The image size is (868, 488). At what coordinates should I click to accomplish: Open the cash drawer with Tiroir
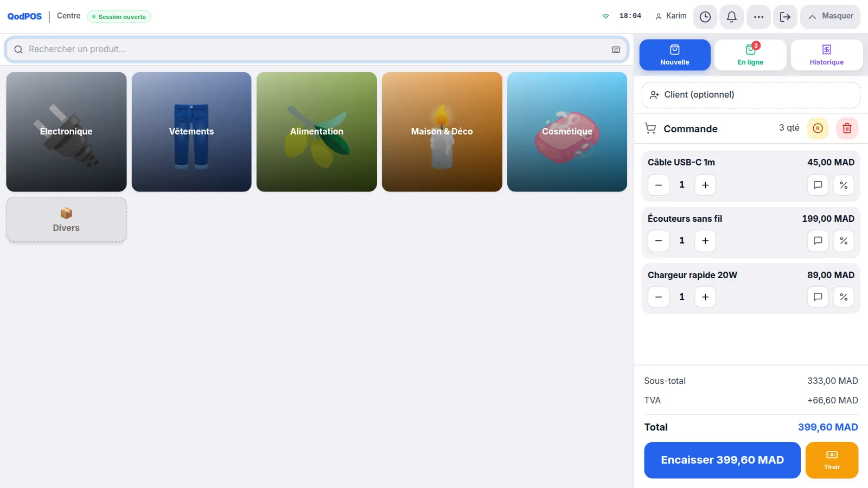pyautogui.click(x=832, y=460)
